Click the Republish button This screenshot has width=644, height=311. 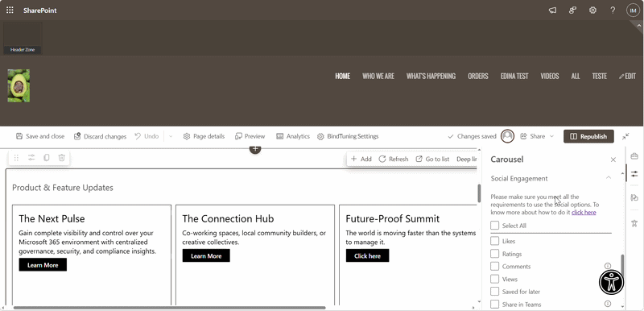coord(588,136)
